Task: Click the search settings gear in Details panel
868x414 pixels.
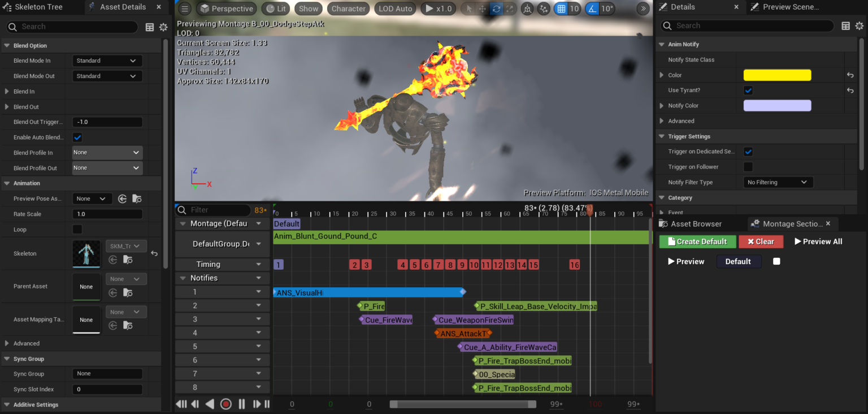Action: pyautogui.click(x=860, y=25)
